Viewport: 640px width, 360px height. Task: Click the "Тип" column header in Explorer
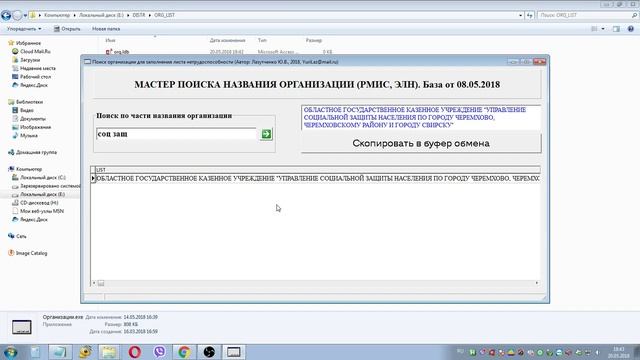click(x=262, y=40)
